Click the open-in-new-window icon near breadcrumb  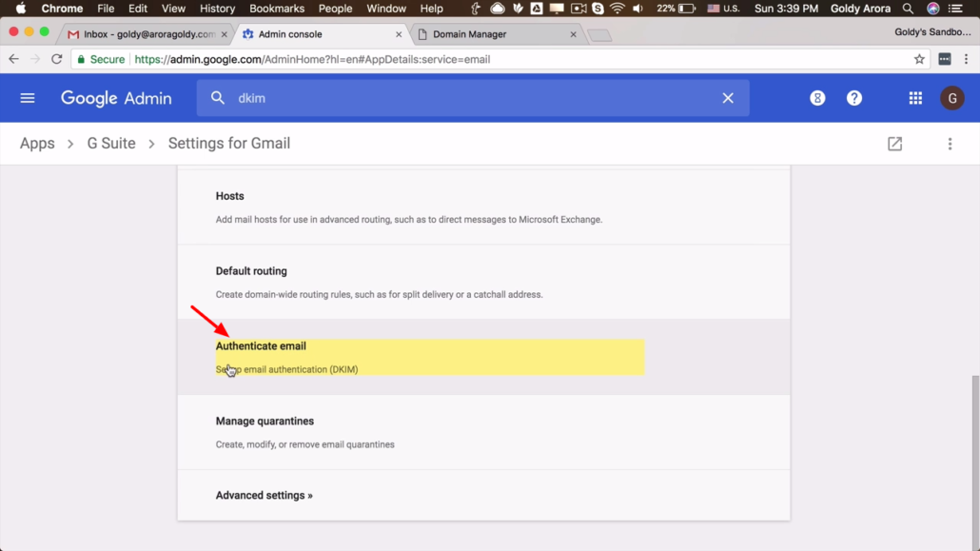point(894,144)
